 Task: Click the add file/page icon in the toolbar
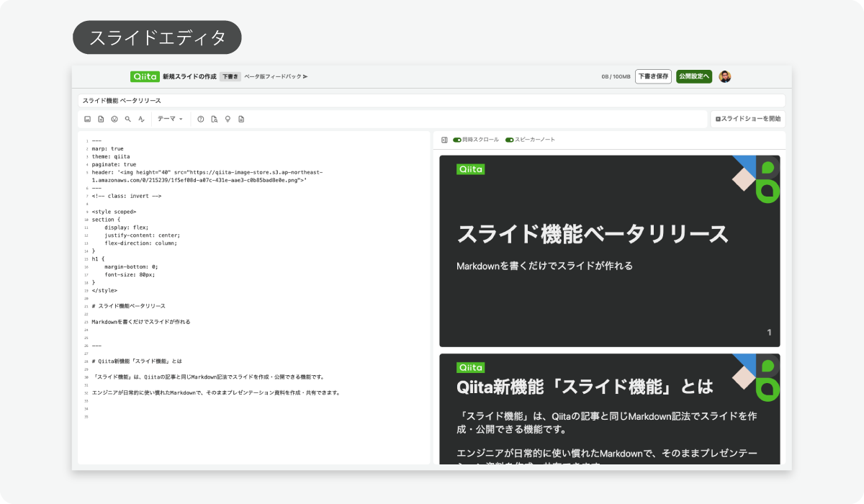tap(101, 119)
